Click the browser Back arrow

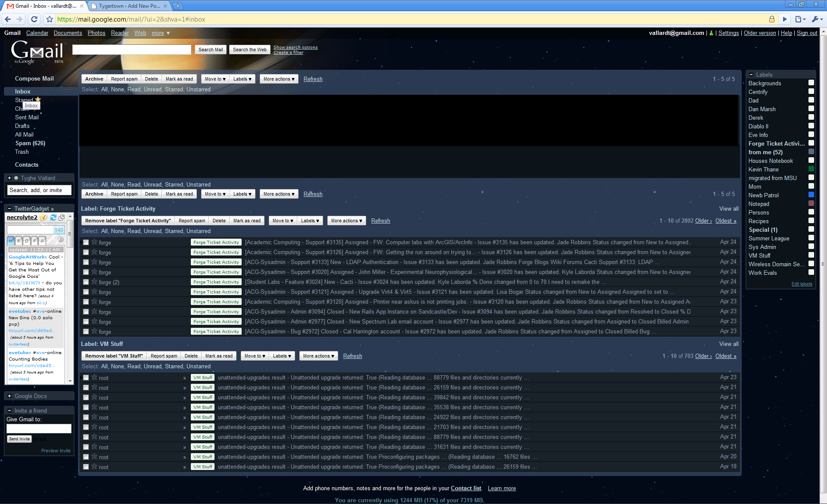coord(7,19)
